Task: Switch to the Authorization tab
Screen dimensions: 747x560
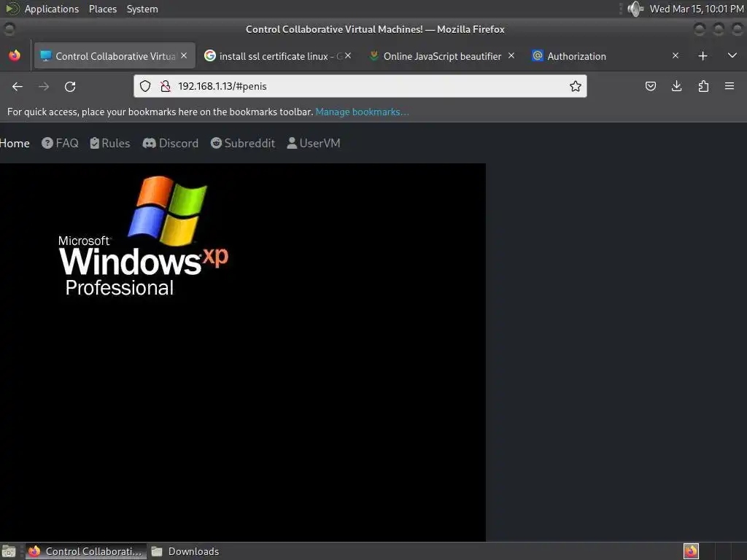Action: point(605,55)
